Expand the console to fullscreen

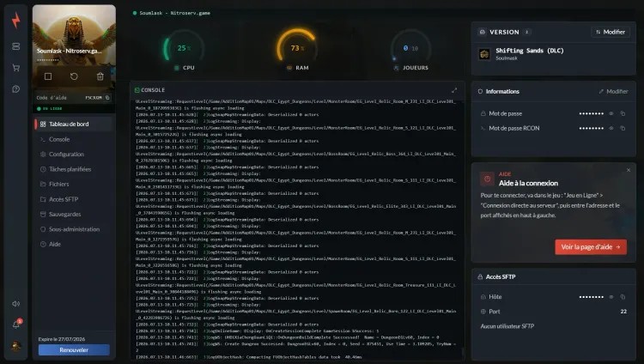[454, 90]
